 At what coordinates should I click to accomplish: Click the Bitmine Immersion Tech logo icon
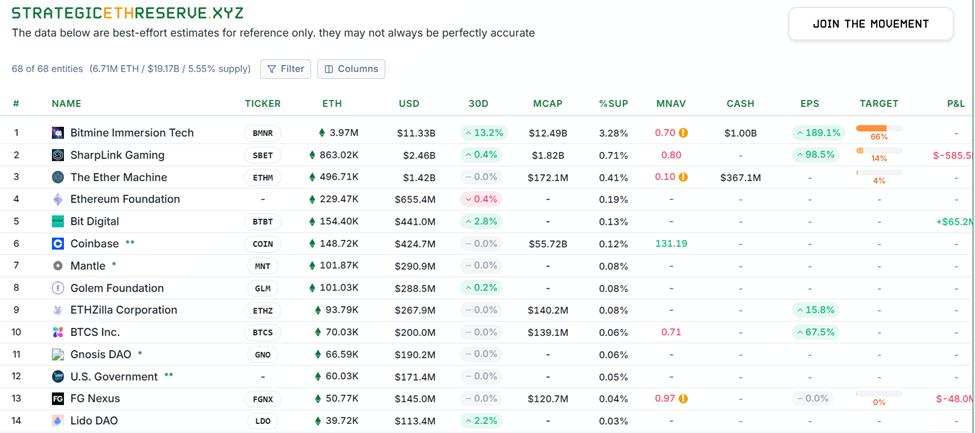[x=58, y=133]
